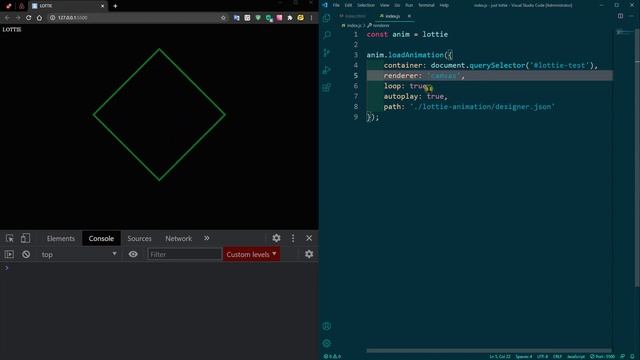Open DevTools settings gear in tab bar
Image resolution: width=640 pixels, height=360 pixels.
[276, 238]
